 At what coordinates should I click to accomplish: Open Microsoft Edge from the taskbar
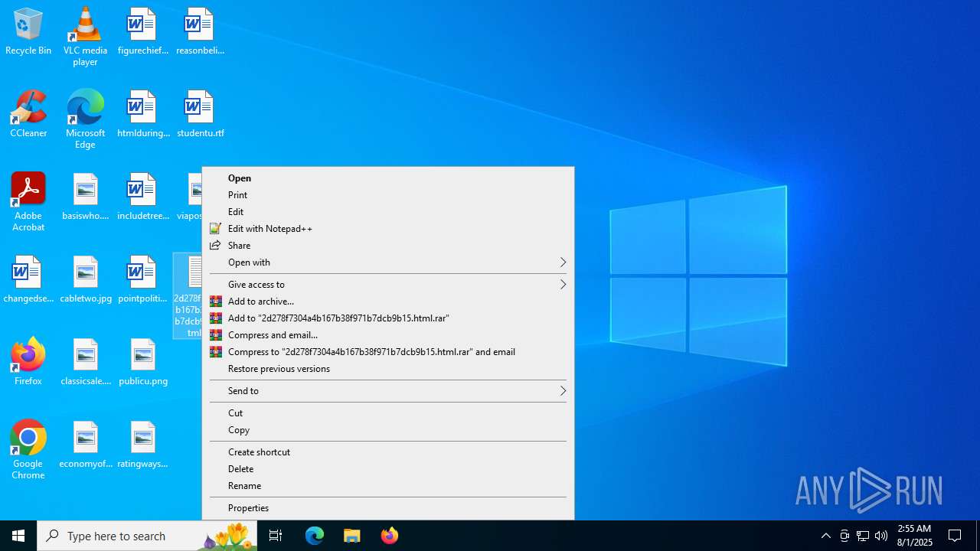coord(315,536)
